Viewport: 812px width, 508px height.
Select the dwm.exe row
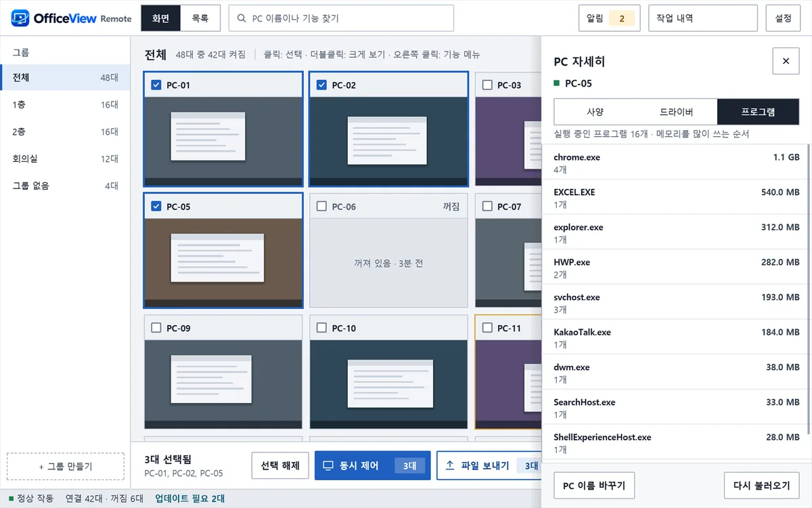677,373
